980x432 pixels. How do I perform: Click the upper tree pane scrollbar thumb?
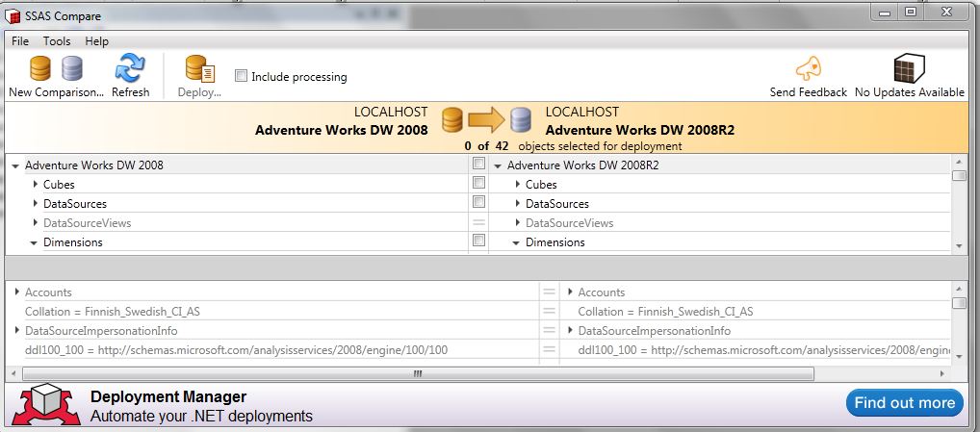(959, 175)
